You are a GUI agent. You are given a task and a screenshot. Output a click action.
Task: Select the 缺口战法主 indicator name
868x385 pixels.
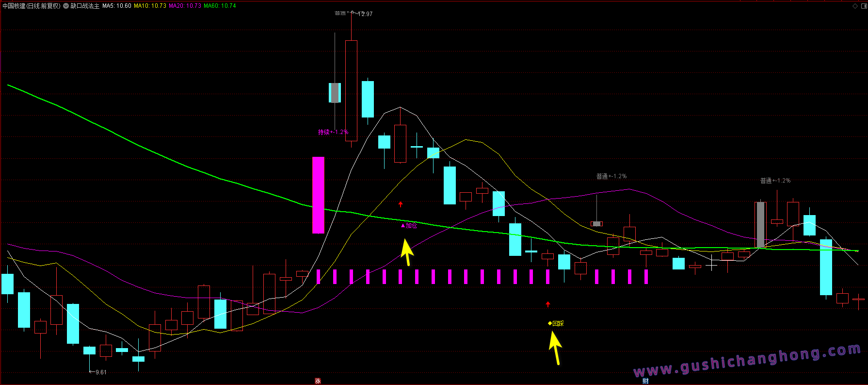[85, 6]
